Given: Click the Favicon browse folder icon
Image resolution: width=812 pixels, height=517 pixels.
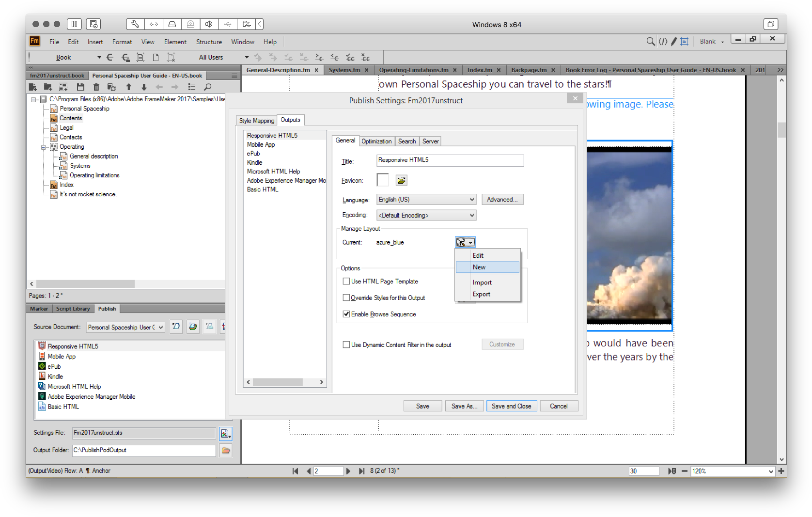Looking at the screenshot, I should click(x=401, y=180).
